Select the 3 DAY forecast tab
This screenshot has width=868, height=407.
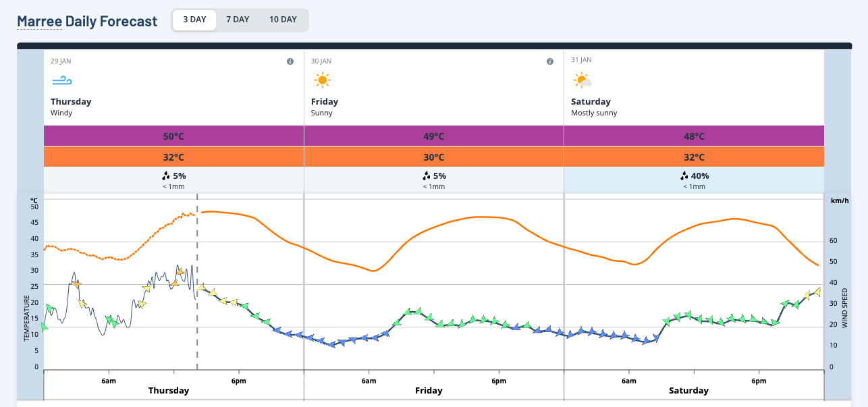click(x=194, y=20)
